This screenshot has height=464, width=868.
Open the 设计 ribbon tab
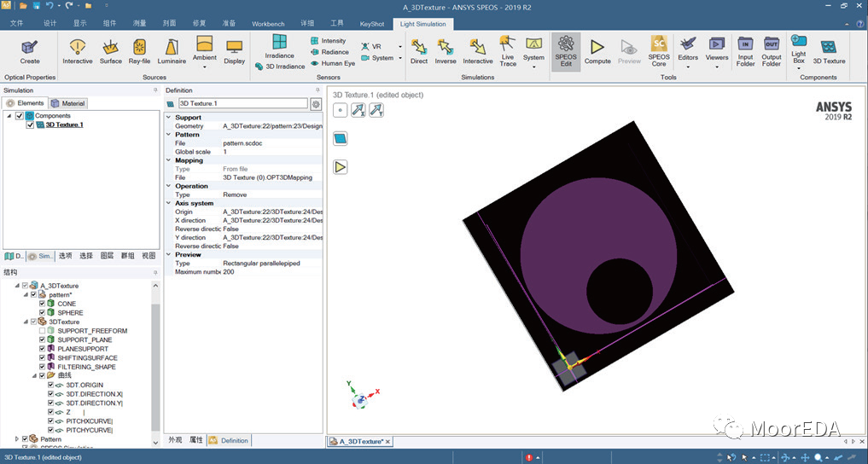tap(50, 23)
